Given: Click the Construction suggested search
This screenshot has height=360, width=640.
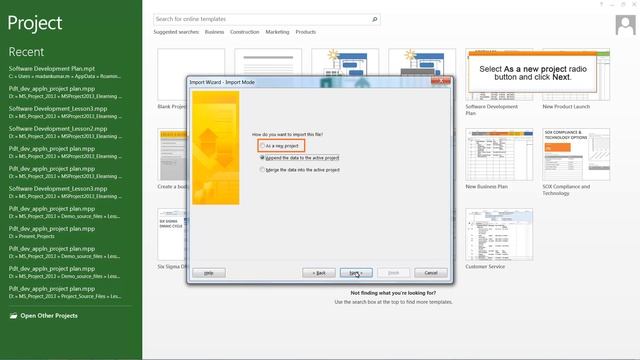Looking at the screenshot, I should click(244, 32).
